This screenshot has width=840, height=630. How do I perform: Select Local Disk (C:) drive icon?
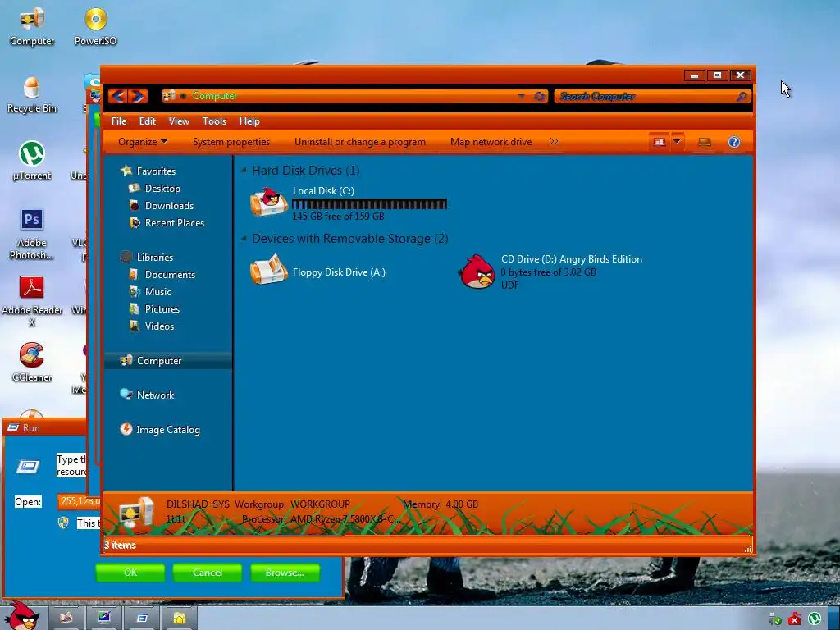click(x=268, y=203)
